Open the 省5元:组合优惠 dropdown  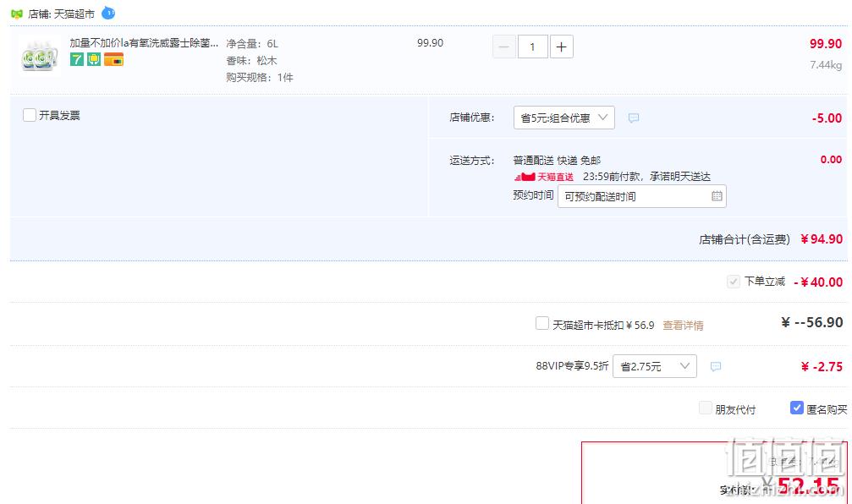[564, 118]
